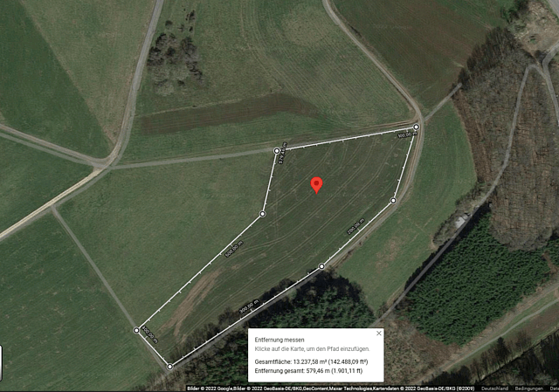Image resolution: width=559 pixels, height=392 pixels.
Task: Open the Bedingungen link in the footer
Action: coord(529,389)
